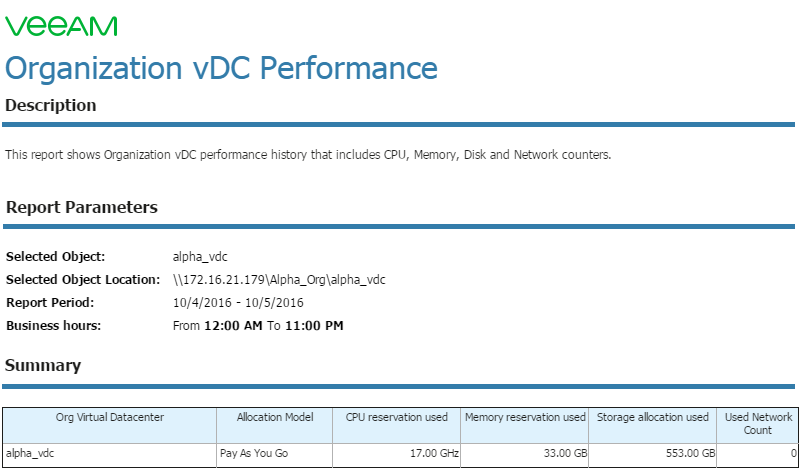Select alpha_vdc row in summary table
Viewport: 803px width, 472px height.
[400, 455]
